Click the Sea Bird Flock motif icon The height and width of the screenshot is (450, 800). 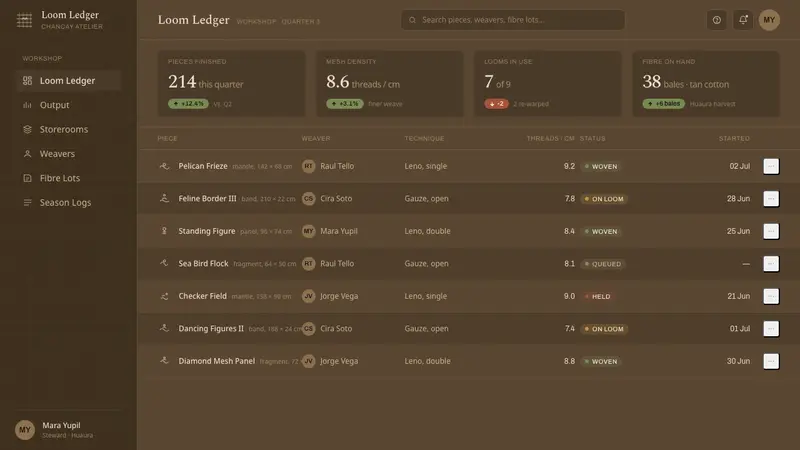point(164,263)
